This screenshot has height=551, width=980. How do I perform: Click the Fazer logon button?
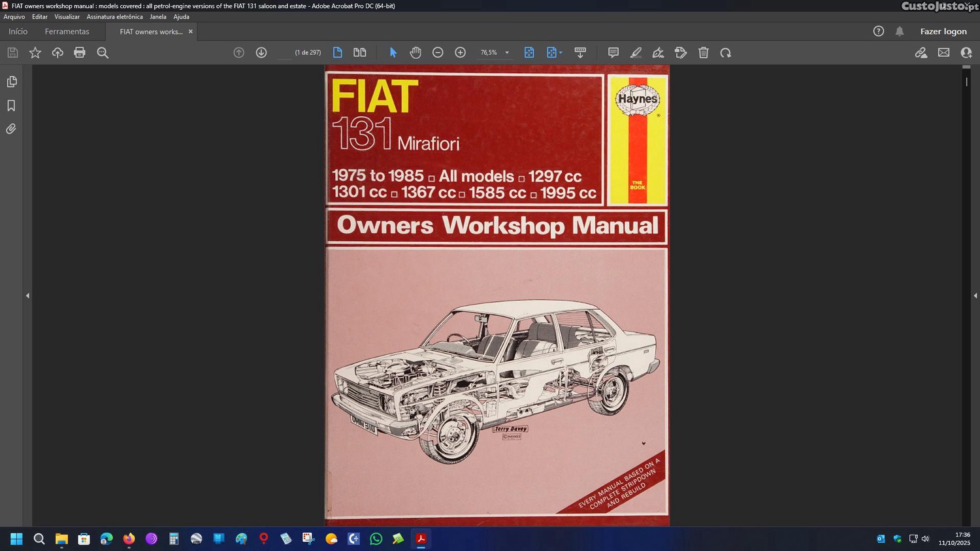coord(943,31)
